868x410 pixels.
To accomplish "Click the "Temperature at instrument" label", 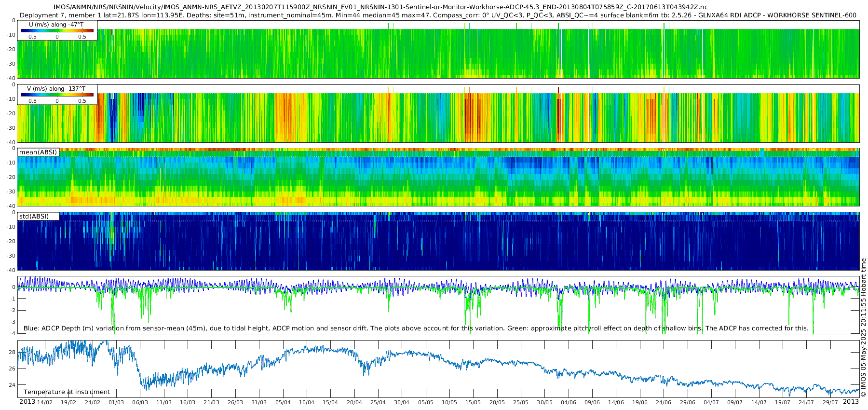I will (x=67, y=392).
